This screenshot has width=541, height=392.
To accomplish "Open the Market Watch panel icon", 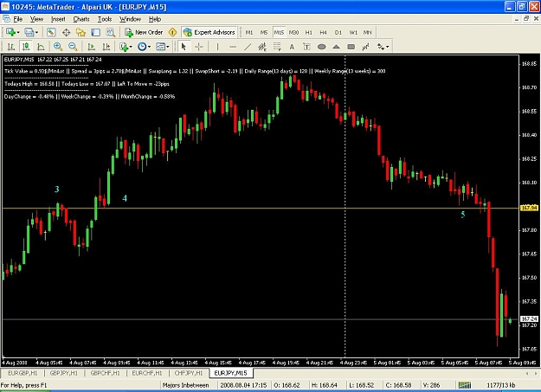I will coord(51,32).
